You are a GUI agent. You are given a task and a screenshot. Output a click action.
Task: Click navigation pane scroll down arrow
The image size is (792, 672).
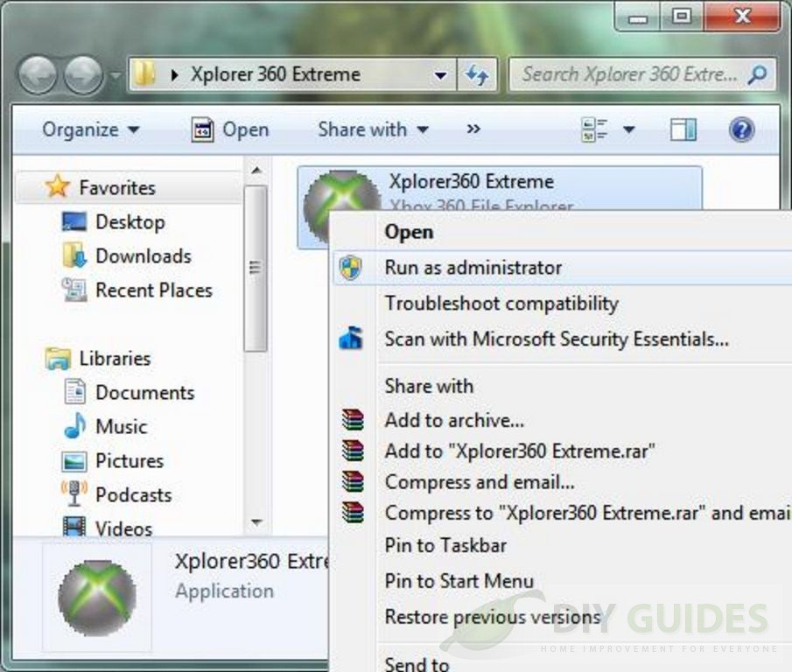click(256, 522)
